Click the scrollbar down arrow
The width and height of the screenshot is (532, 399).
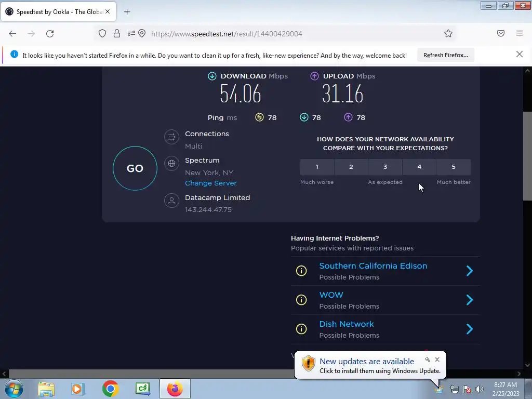[x=527, y=365]
